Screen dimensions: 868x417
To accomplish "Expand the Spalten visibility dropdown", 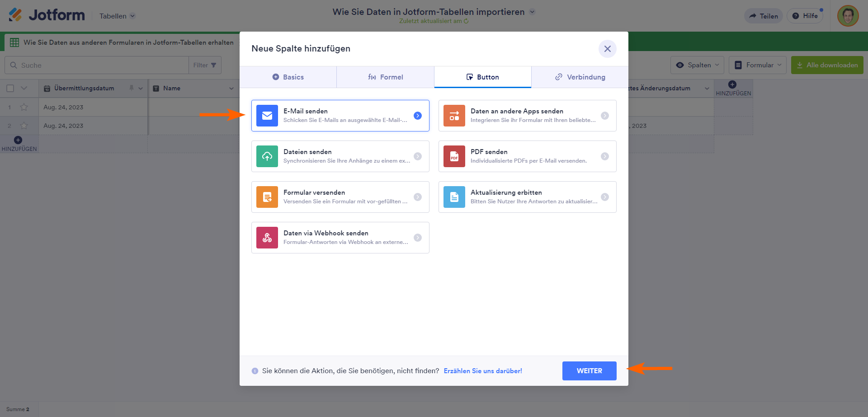I will coord(697,65).
